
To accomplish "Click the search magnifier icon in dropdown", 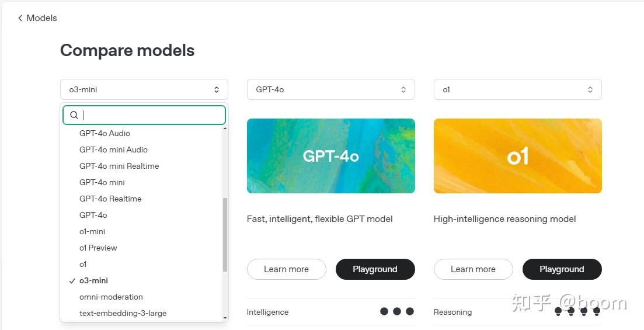I will pyautogui.click(x=74, y=115).
